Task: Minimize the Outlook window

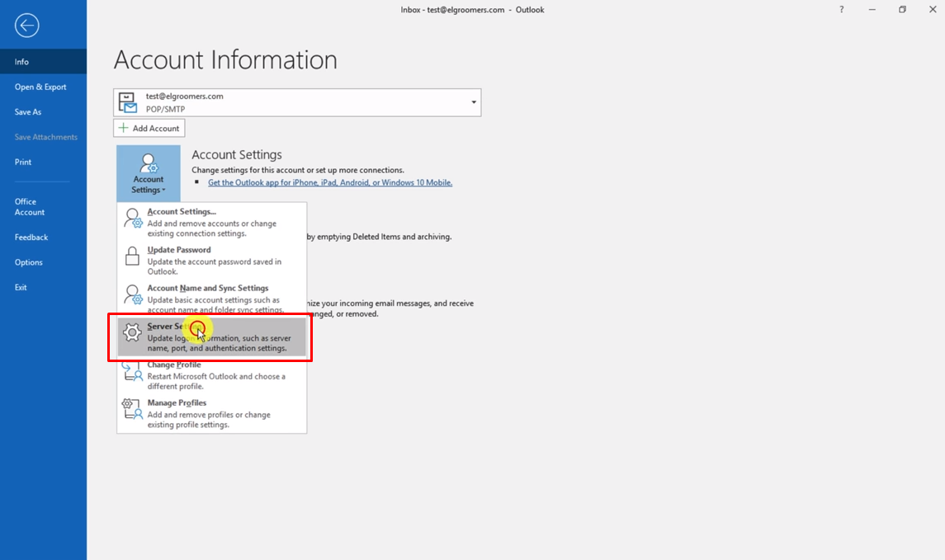Action: pyautogui.click(x=872, y=10)
